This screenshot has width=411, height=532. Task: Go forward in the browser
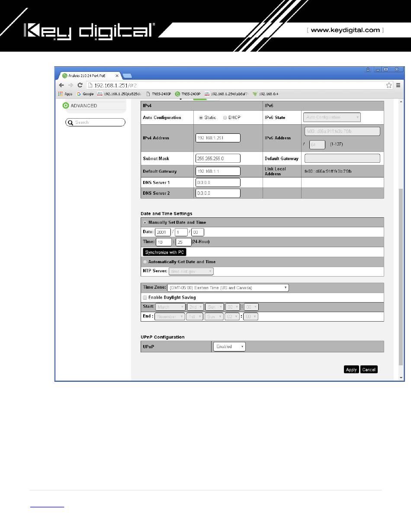tap(71, 85)
